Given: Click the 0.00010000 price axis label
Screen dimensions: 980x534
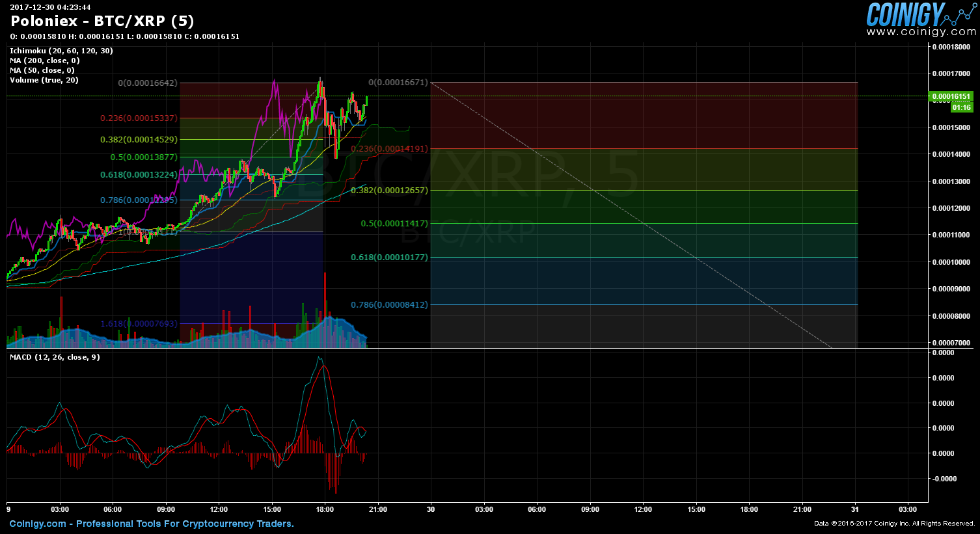Looking at the screenshot, I should (x=951, y=262).
